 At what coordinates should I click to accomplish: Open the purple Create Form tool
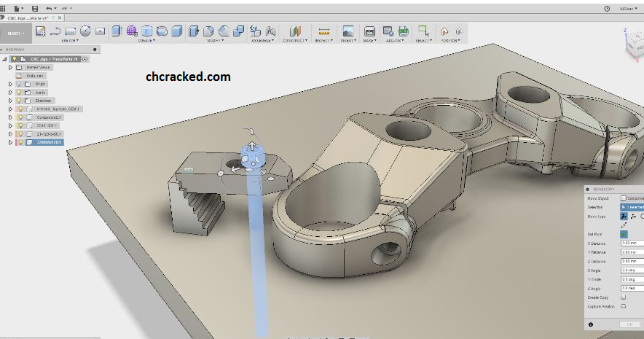[132, 31]
